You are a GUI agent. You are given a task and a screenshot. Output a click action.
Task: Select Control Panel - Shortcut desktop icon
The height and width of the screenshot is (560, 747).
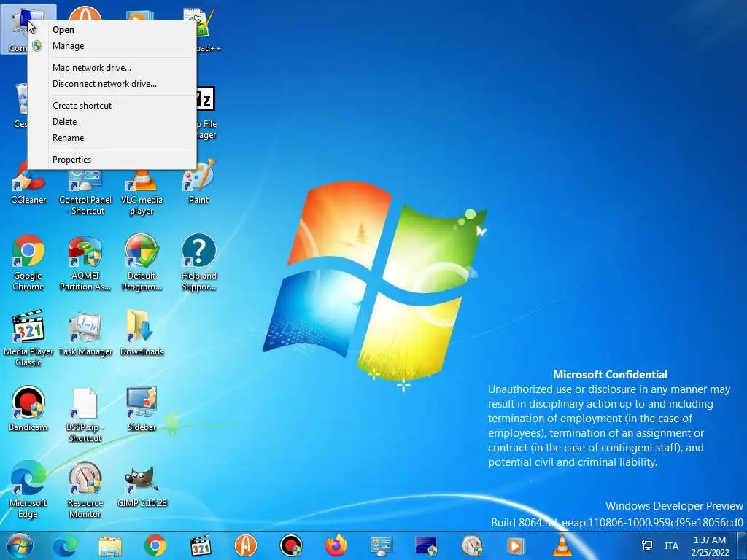[x=85, y=192]
